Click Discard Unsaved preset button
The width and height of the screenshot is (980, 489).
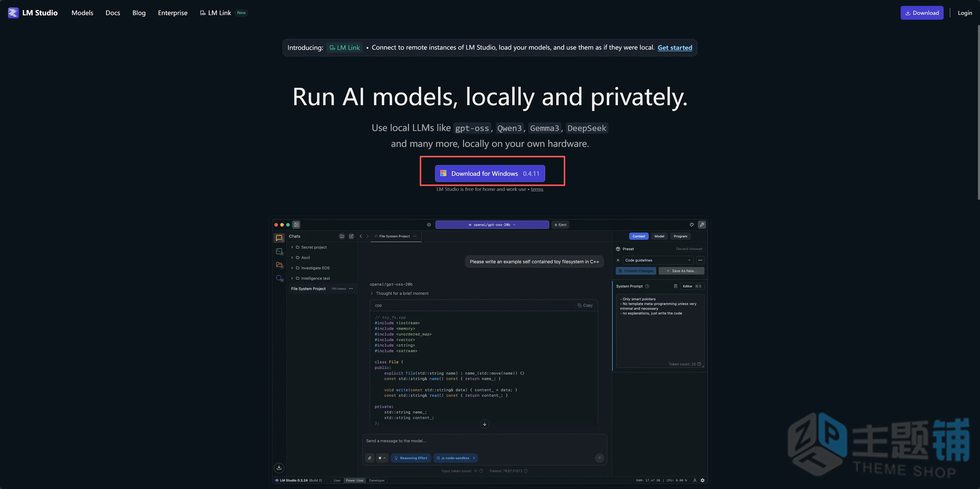[x=689, y=249]
